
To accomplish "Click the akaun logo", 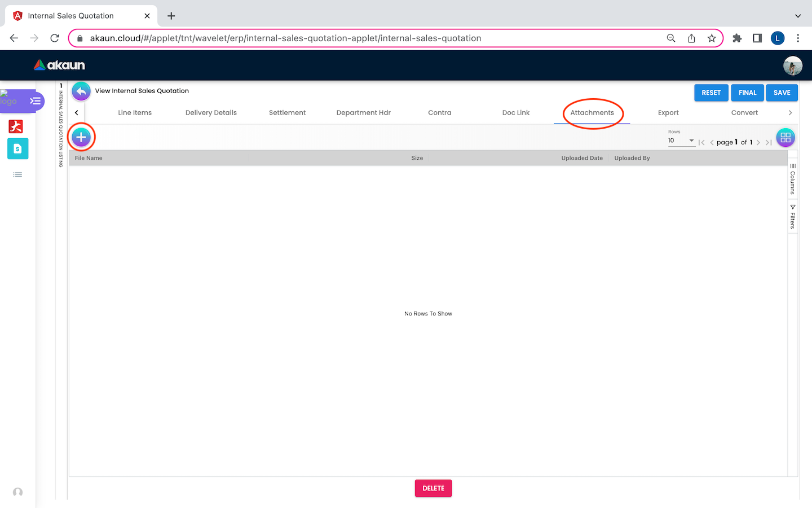I will tap(59, 65).
